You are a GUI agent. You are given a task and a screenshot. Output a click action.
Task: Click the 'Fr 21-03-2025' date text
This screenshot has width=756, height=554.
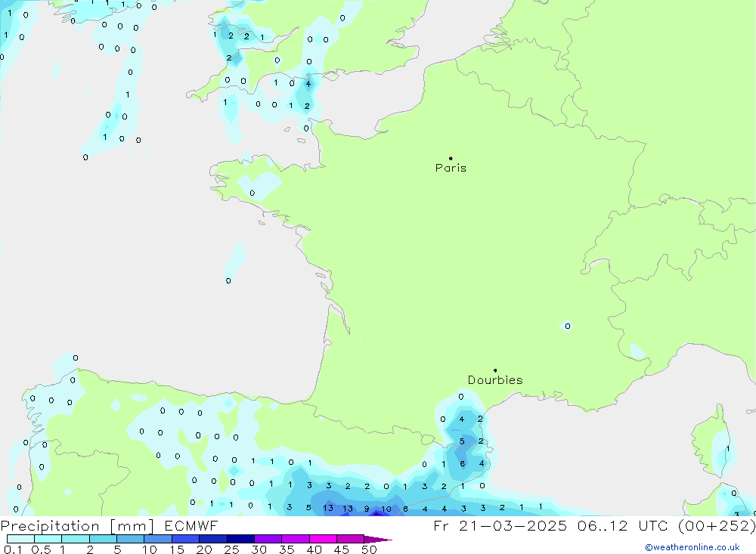pos(500,525)
